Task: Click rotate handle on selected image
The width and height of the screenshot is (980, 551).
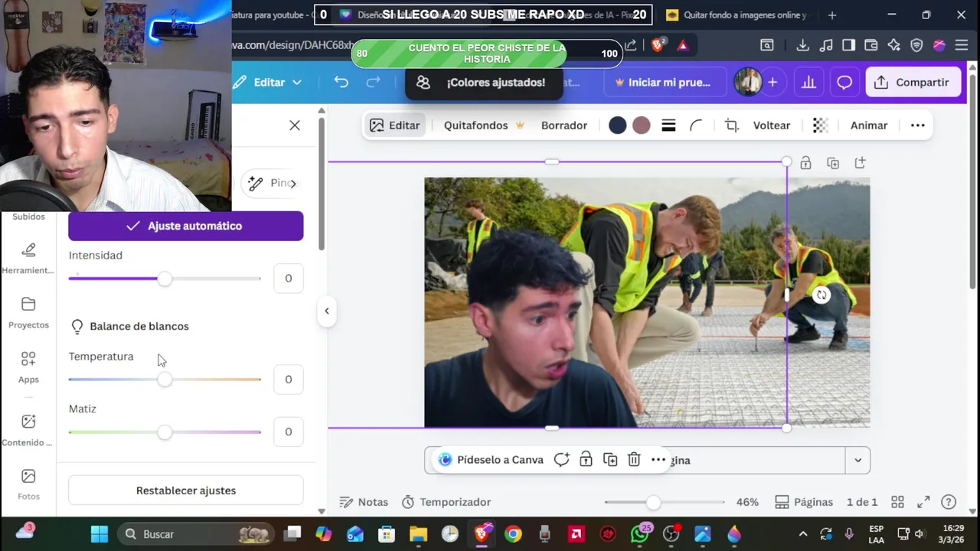Action: [x=821, y=295]
